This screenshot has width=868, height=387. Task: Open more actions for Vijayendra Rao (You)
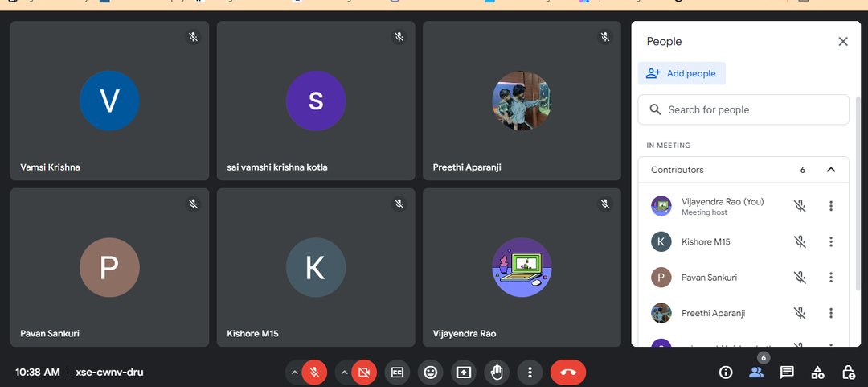tap(830, 206)
